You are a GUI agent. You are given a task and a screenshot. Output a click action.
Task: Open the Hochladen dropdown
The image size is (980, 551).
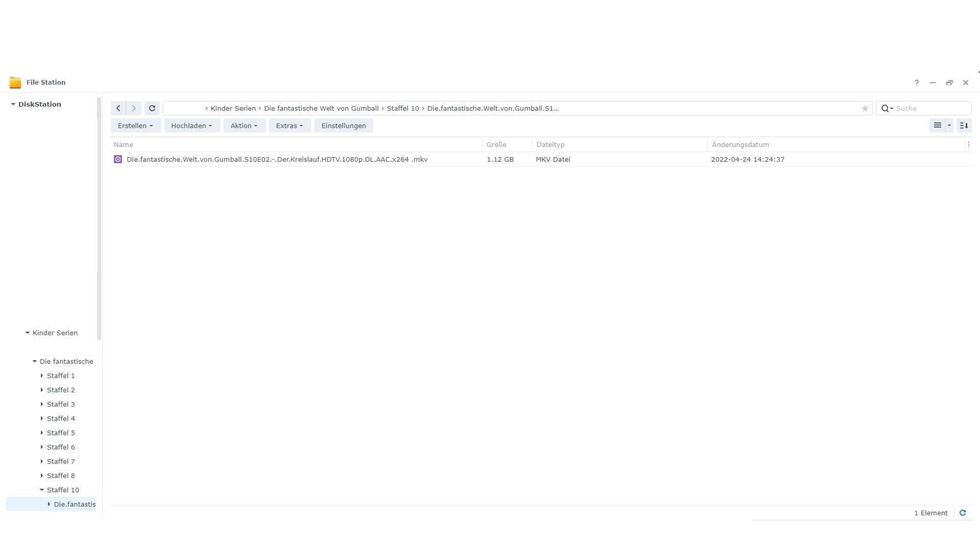pyautogui.click(x=191, y=126)
